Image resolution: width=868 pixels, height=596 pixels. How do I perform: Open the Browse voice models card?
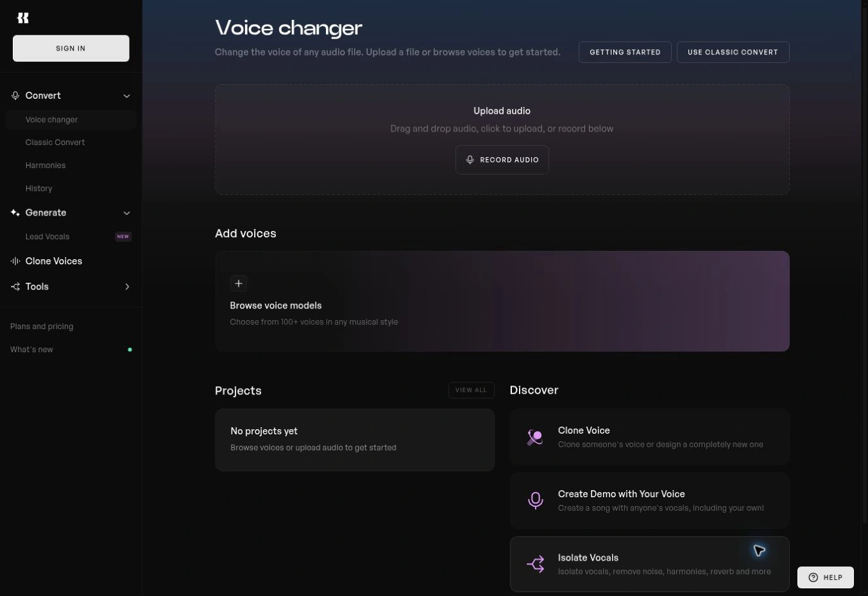coord(502,301)
